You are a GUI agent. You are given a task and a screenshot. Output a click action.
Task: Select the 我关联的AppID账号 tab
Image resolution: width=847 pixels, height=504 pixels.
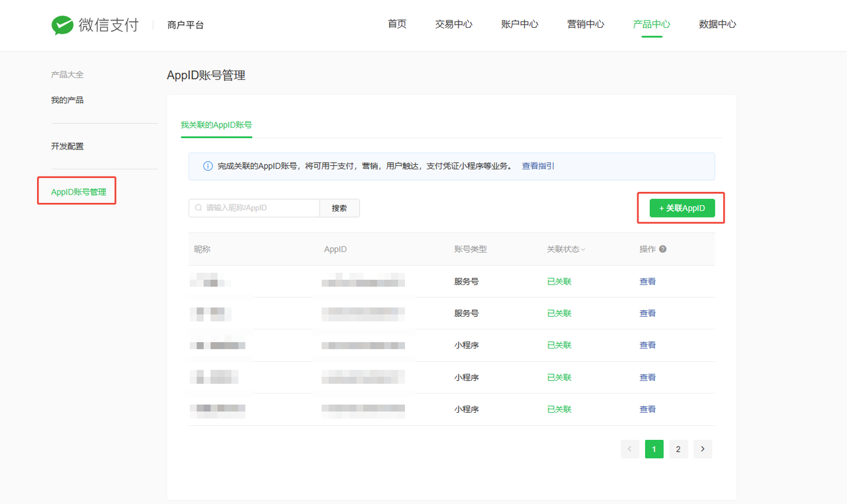216,124
